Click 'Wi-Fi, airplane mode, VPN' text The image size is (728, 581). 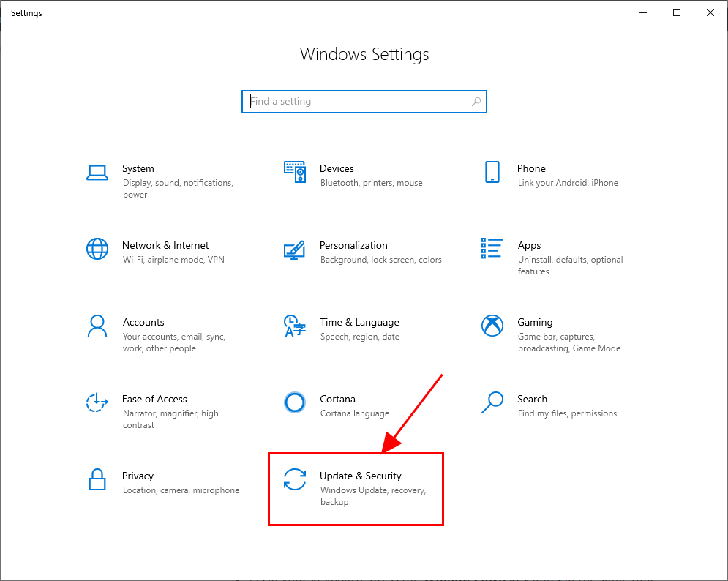pos(173,260)
